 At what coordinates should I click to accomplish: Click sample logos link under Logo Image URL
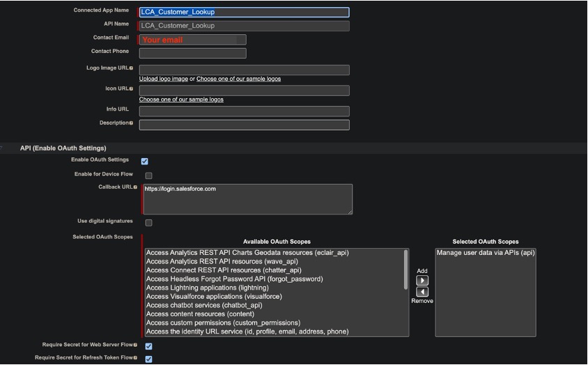pyautogui.click(x=238, y=79)
